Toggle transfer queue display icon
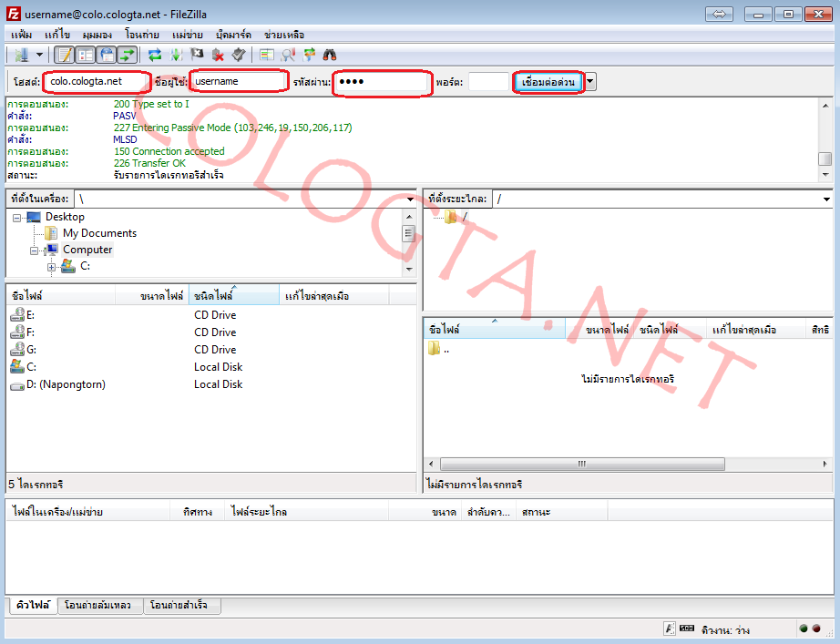This screenshot has height=644, width=840. click(x=127, y=55)
